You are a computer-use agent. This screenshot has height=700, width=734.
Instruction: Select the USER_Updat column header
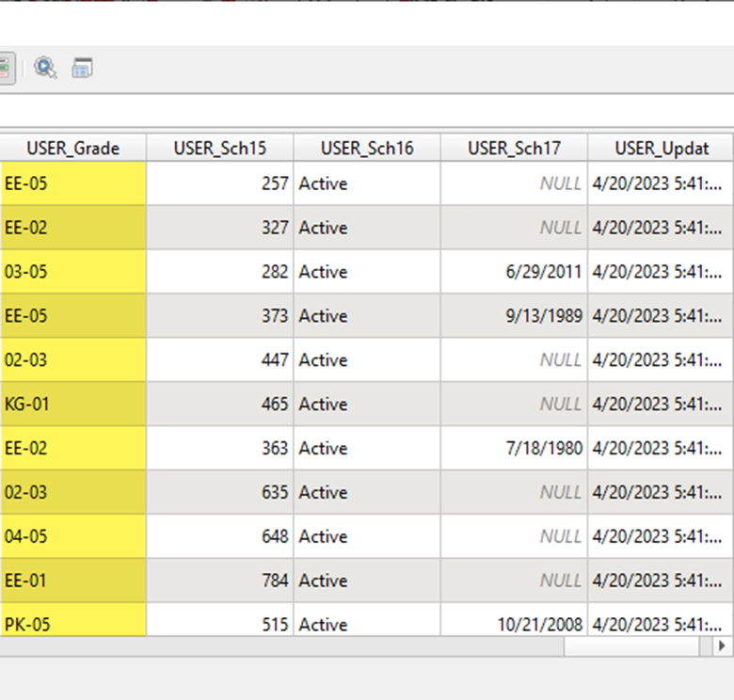[661, 148]
